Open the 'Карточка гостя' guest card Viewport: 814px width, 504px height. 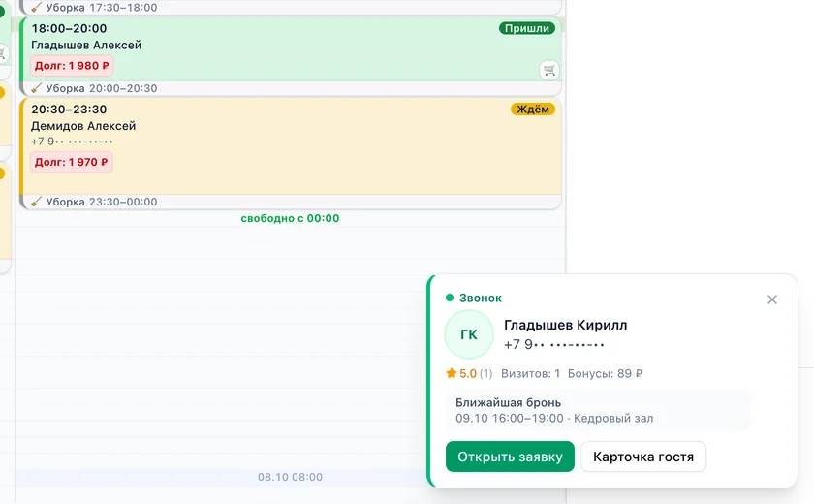643,457
